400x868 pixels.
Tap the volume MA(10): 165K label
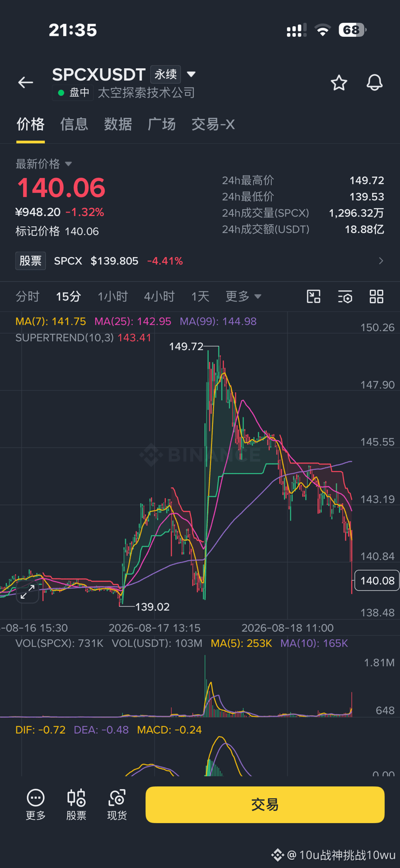pyautogui.click(x=314, y=643)
